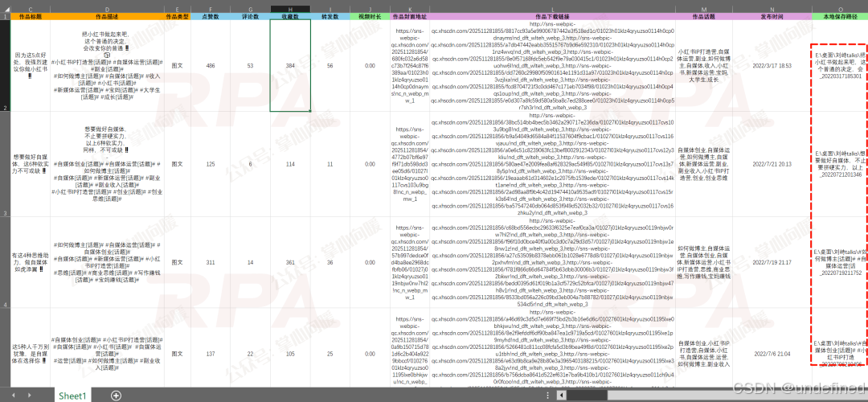Viewport: 868px width, 402px height.
Task: Click the 转发数 header cell
Action: pyautogui.click(x=330, y=17)
